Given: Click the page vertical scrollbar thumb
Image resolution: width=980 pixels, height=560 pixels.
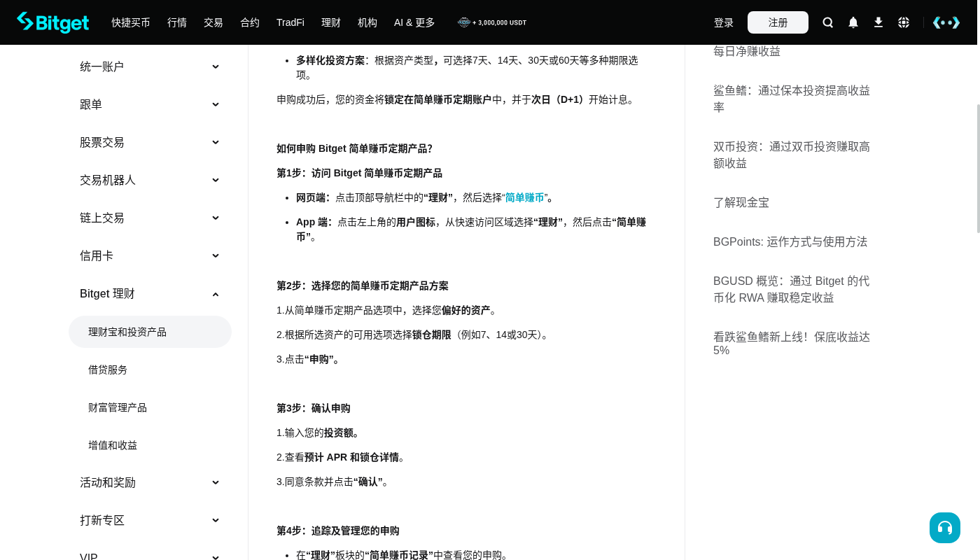Looking at the screenshot, I should tap(978, 168).
